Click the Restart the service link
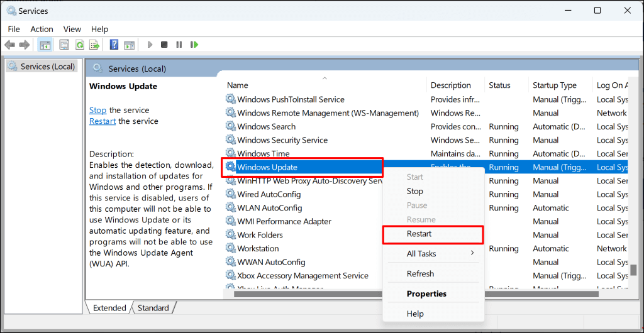644x333 pixels. click(103, 121)
